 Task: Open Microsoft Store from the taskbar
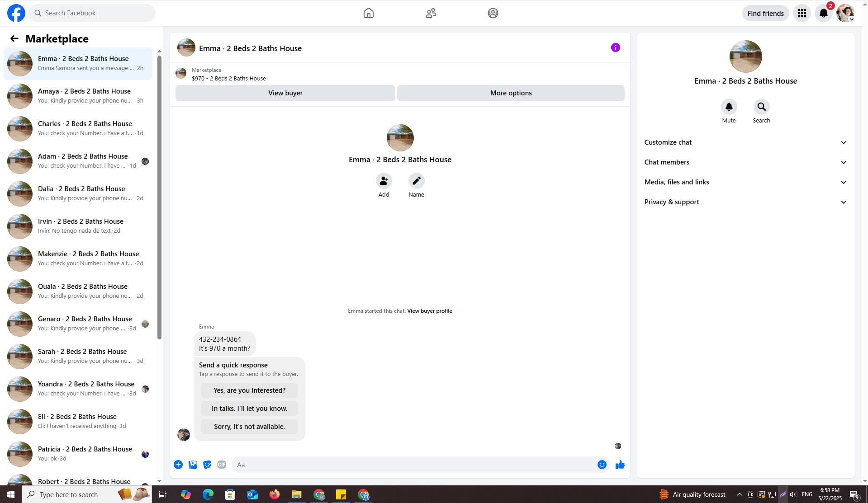pyautogui.click(x=230, y=494)
